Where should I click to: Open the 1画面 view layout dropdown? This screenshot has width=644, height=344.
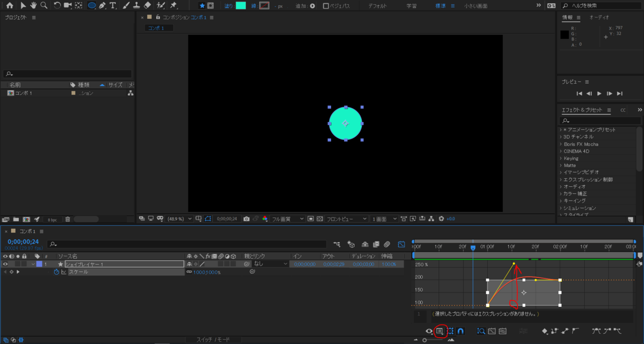point(384,219)
